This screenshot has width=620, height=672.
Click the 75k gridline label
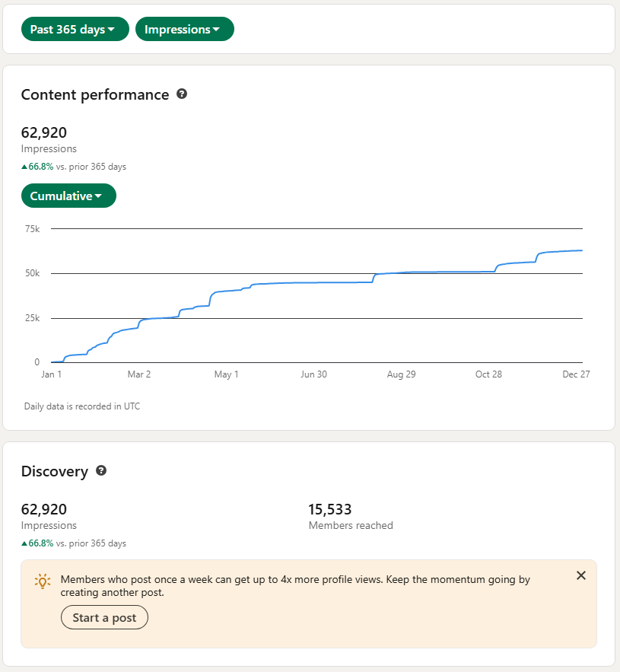32,228
